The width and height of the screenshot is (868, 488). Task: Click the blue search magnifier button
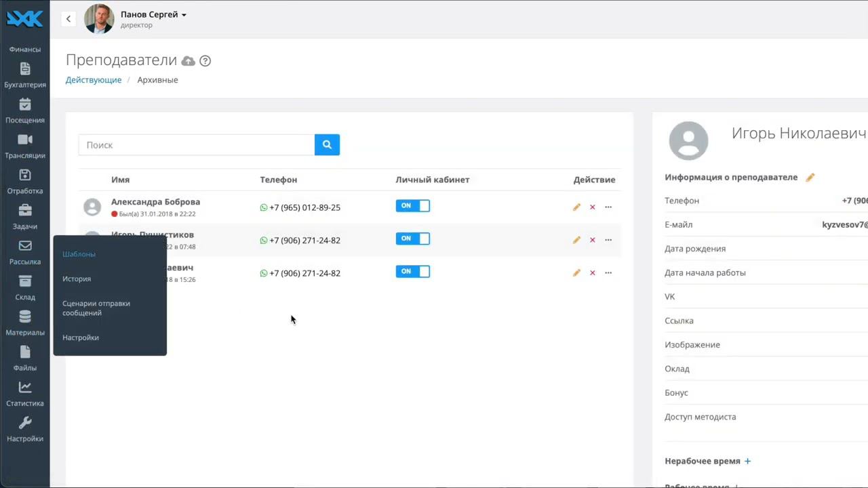[327, 144]
